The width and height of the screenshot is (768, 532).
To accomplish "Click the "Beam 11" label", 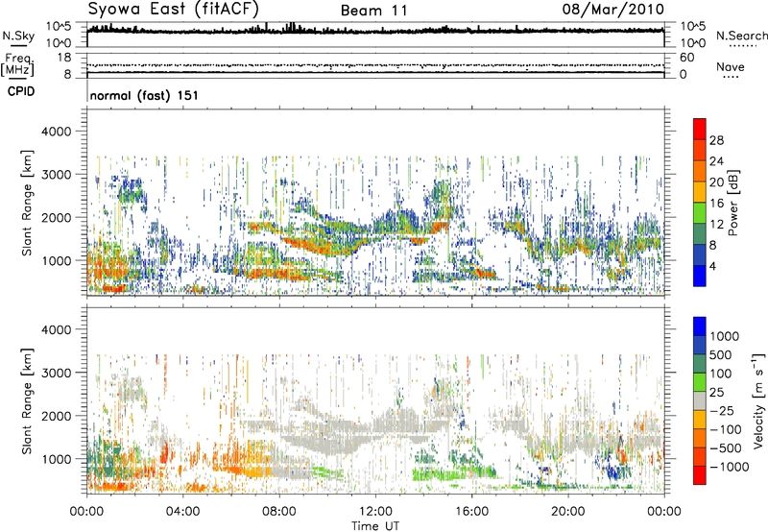I will (374, 11).
